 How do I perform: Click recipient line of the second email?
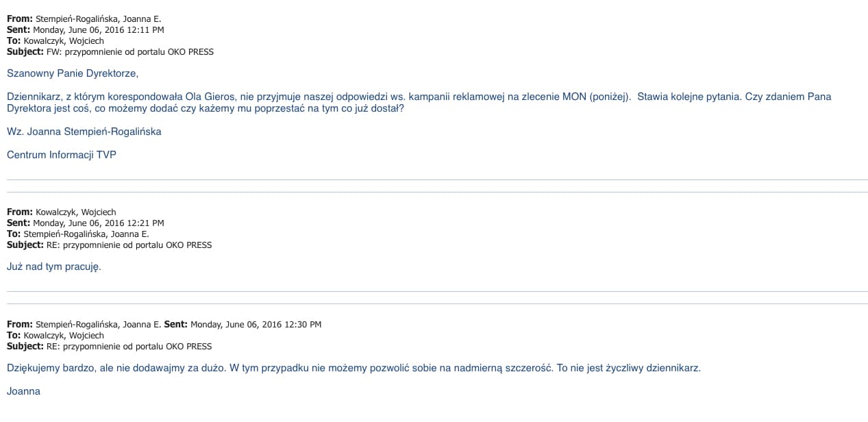click(78, 234)
